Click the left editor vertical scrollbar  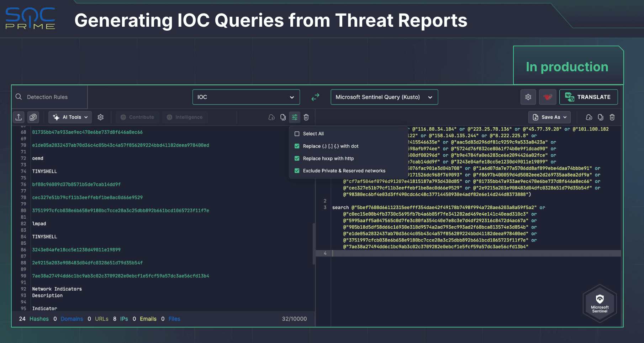[313, 244]
